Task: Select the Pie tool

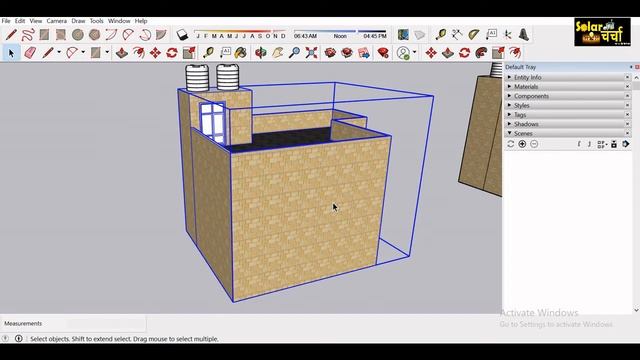Action: (x=162, y=35)
